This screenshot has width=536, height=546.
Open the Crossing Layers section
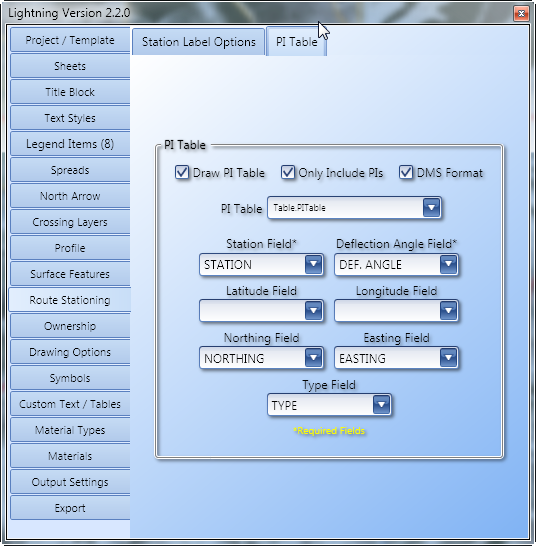pyautogui.click(x=70, y=222)
